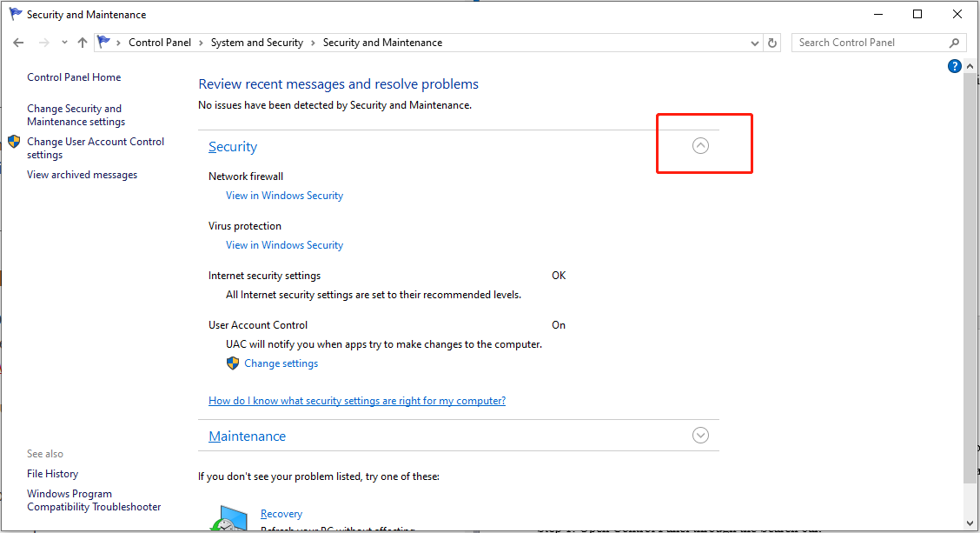
Task: Select the Control Panel breadcrumb
Action: point(157,43)
